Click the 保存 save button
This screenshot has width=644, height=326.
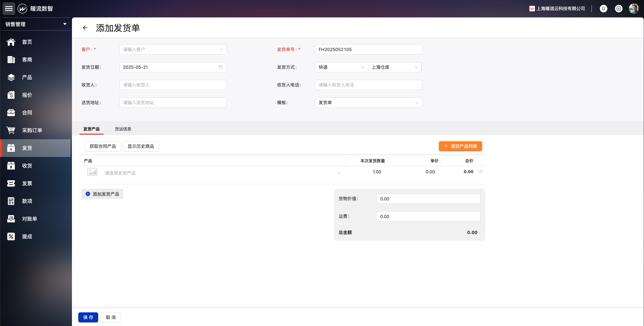[x=88, y=317]
